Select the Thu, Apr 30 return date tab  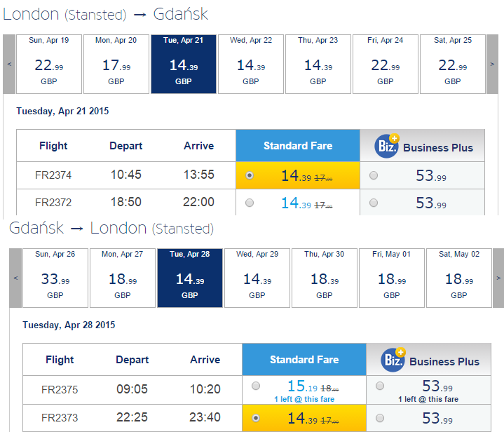tap(325, 278)
